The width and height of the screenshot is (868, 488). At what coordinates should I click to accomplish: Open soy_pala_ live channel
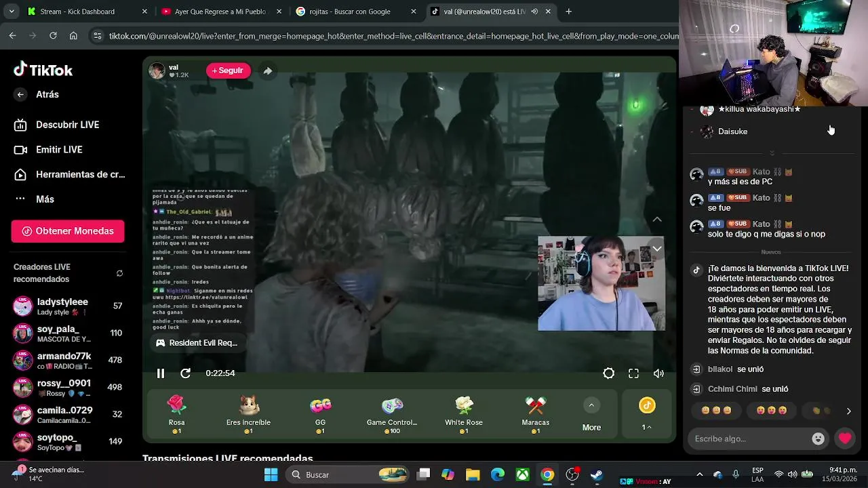coord(68,333)
